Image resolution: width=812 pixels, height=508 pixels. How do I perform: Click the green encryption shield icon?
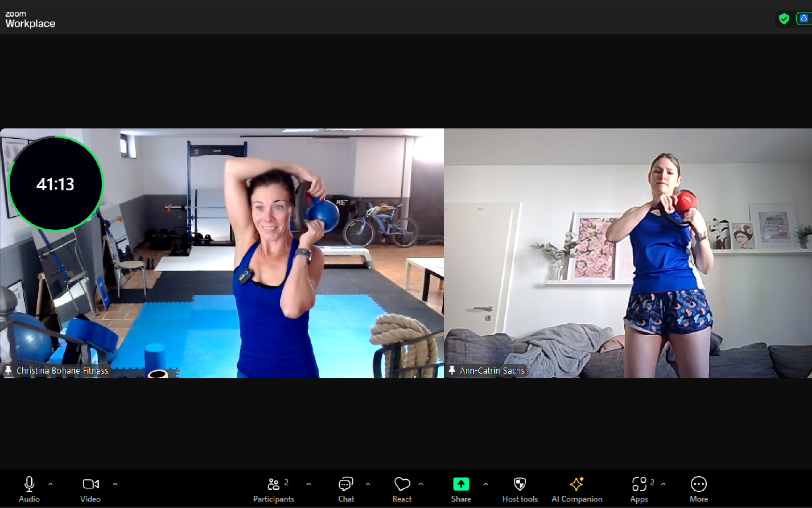pyautogui.click(x=784, y=19)
